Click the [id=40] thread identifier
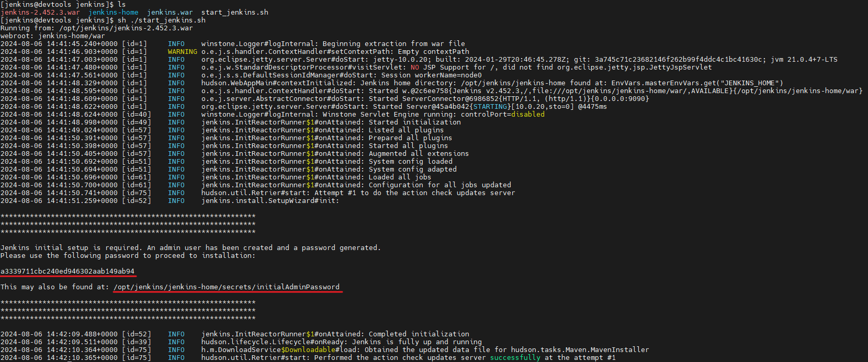The height and width of the screenshot is (362, 868). pos(137,114)
